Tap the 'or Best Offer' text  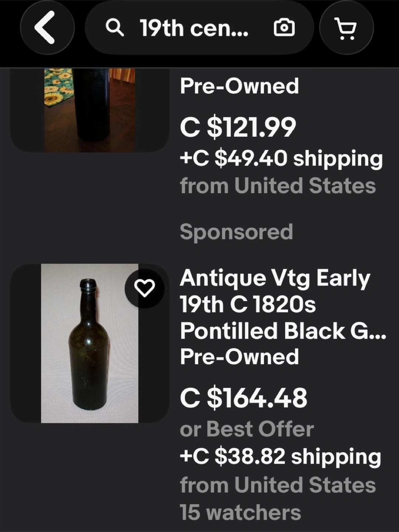pos(247,429)
